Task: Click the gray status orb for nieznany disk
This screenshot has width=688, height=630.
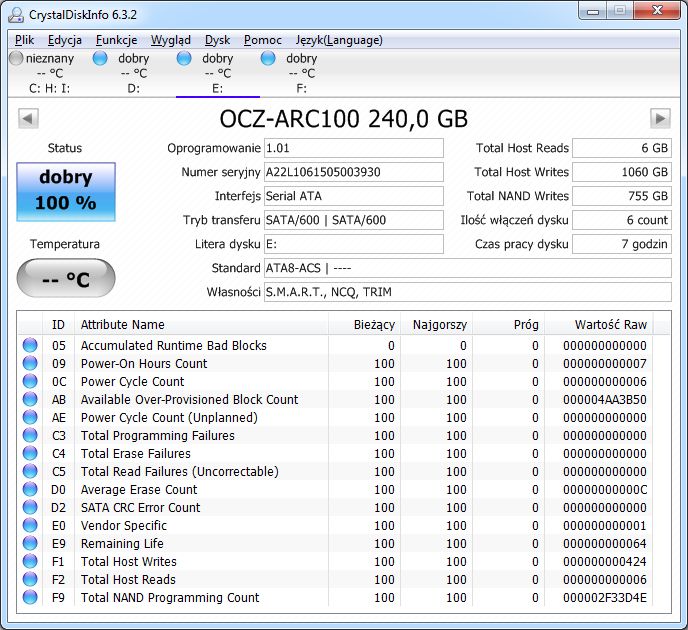Action: coord(16,58)
